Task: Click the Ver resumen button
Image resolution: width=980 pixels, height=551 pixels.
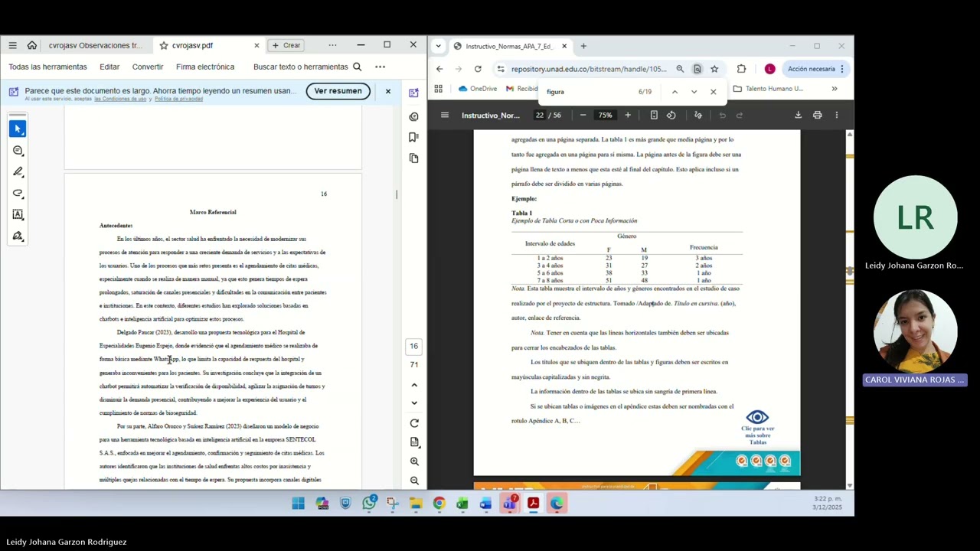Action: (338, 91)
